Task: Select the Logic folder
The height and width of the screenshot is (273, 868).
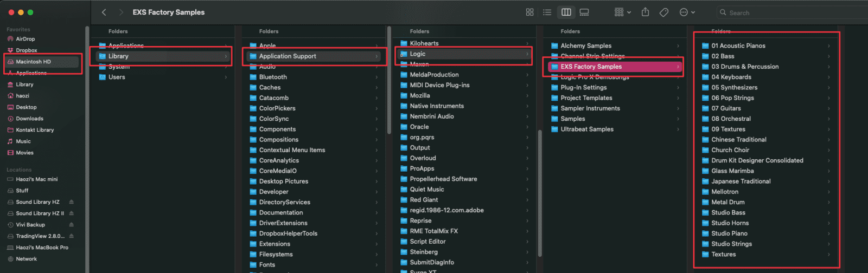Action: coord(464,54)
